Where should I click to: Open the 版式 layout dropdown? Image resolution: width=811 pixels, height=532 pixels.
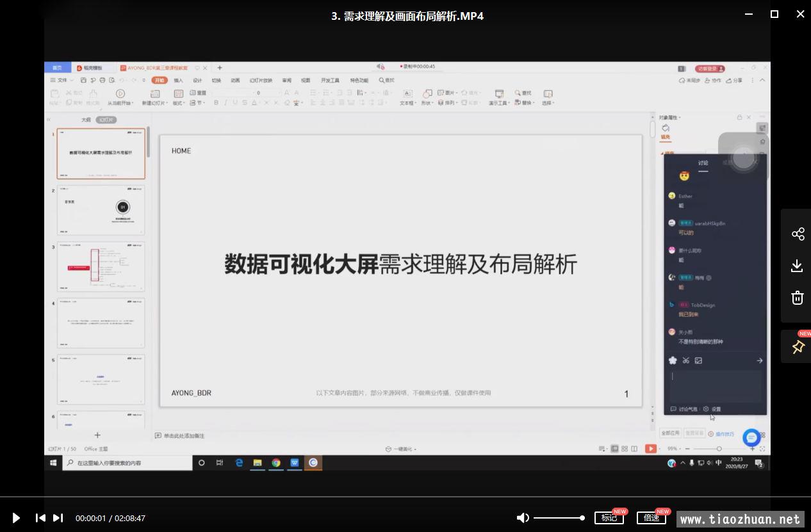[179, 103]
